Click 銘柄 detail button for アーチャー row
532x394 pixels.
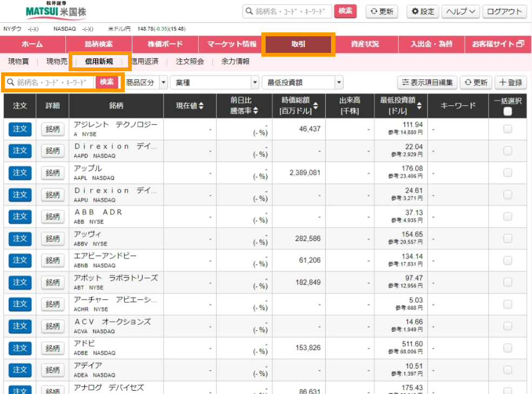52,304
